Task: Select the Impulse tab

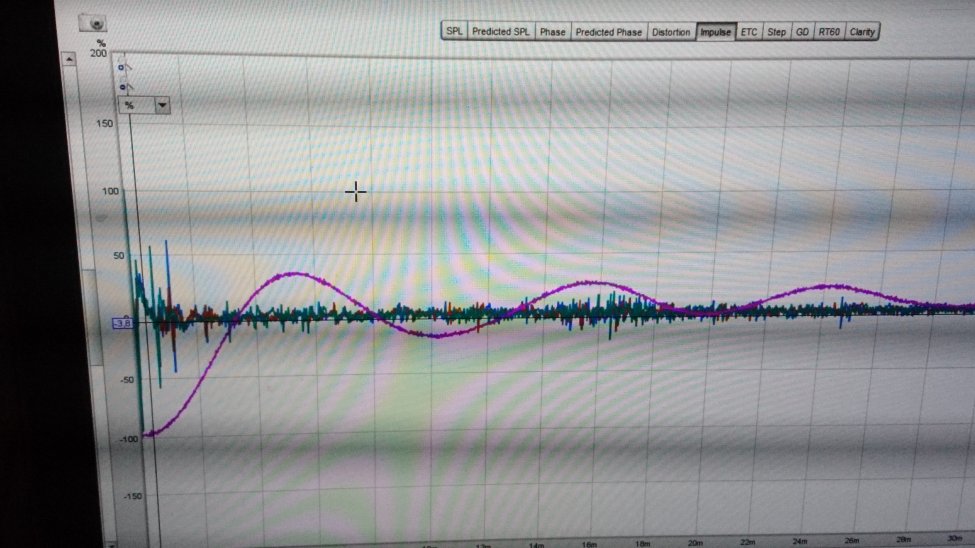Action: (x=716, y=32)
